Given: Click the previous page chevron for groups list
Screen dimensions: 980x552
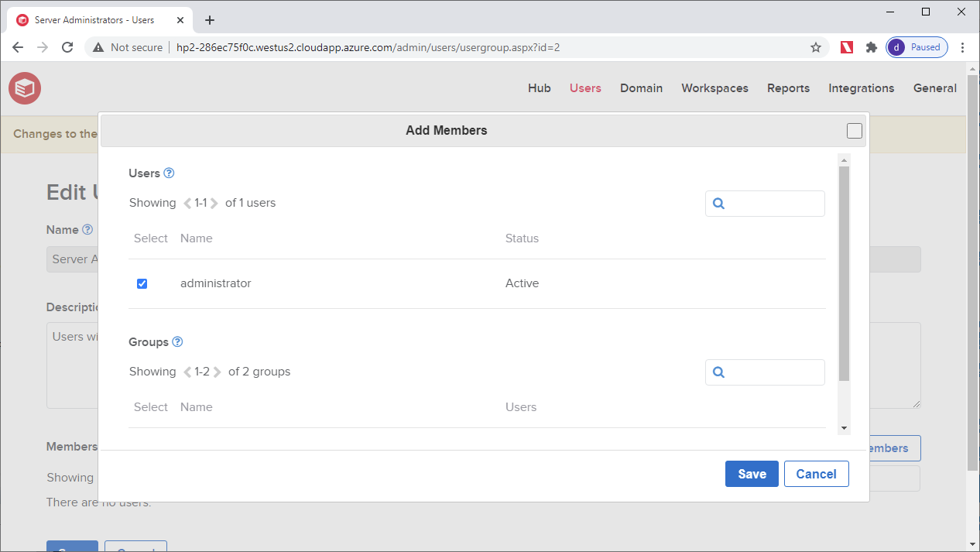Looking at the screenshot, I should coord(186,371).
